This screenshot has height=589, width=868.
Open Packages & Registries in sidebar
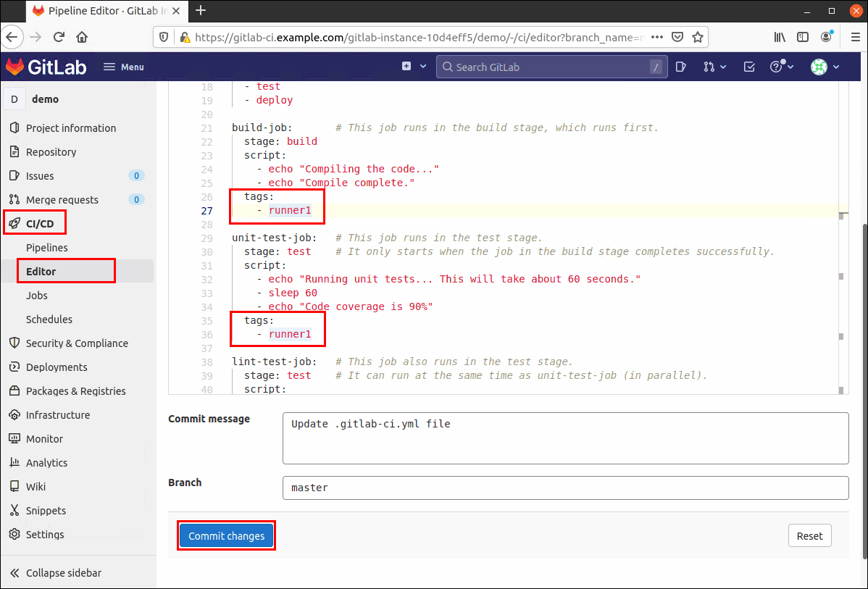pyautogui.click(x=78, y=390)
